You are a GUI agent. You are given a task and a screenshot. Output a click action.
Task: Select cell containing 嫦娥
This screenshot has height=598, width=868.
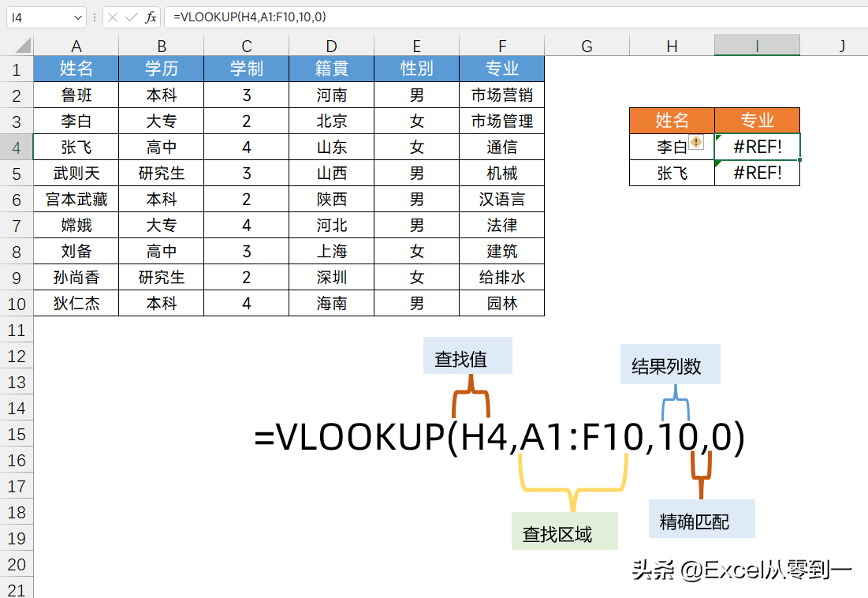76,225
